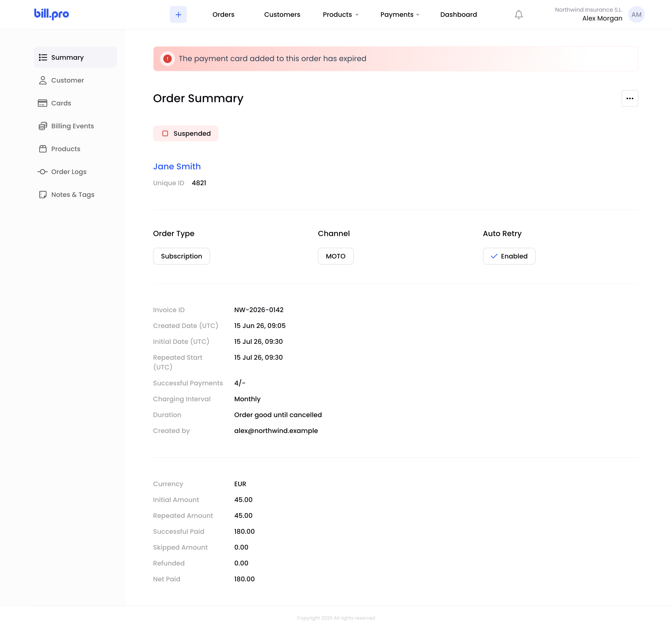Click invoice ID NW-2026-0142
This screenshot has height=628, width=672.
[259, 310]
